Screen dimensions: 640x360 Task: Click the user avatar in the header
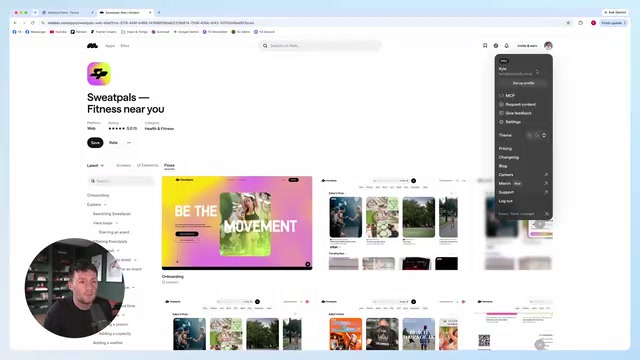[548, 46]
